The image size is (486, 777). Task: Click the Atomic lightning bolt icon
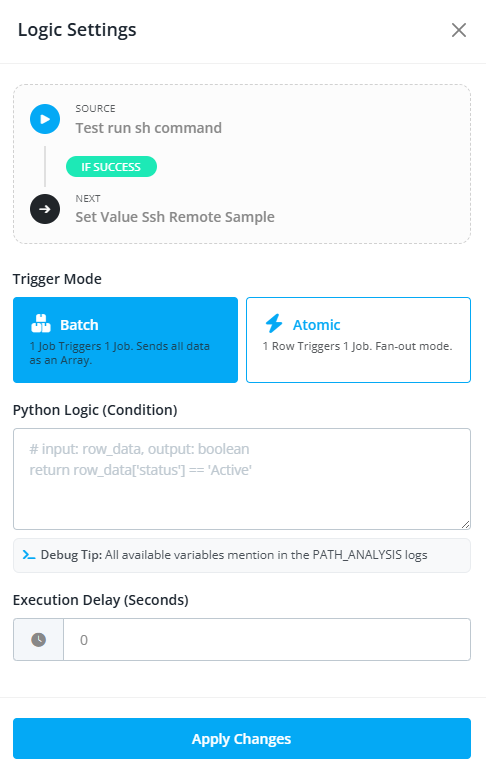point(274,324)
